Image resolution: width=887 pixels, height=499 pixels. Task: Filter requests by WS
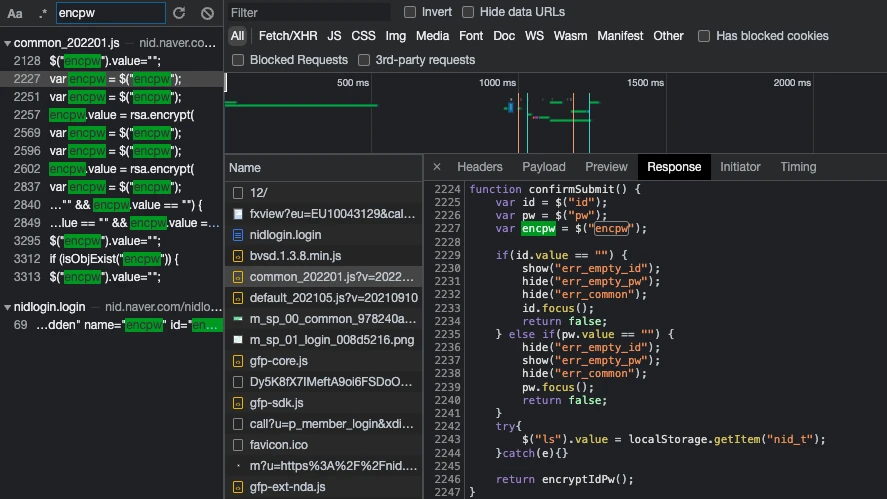[534, 36]
